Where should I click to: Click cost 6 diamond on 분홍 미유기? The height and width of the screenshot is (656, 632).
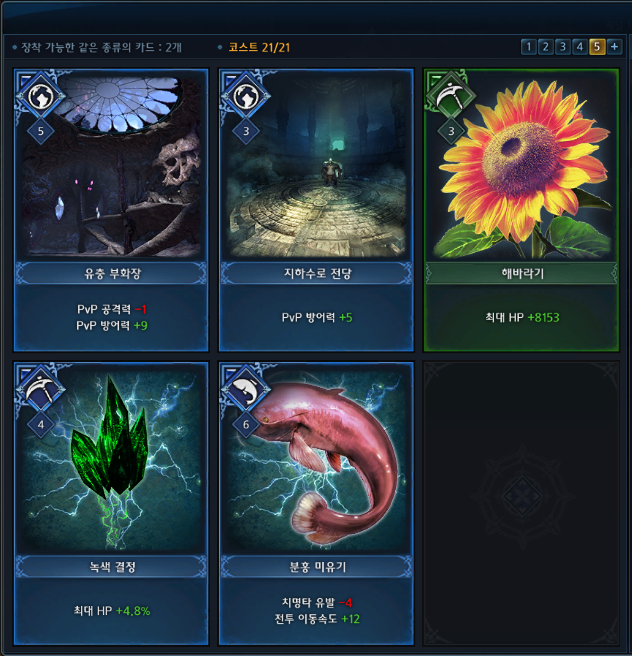[246, 425]
